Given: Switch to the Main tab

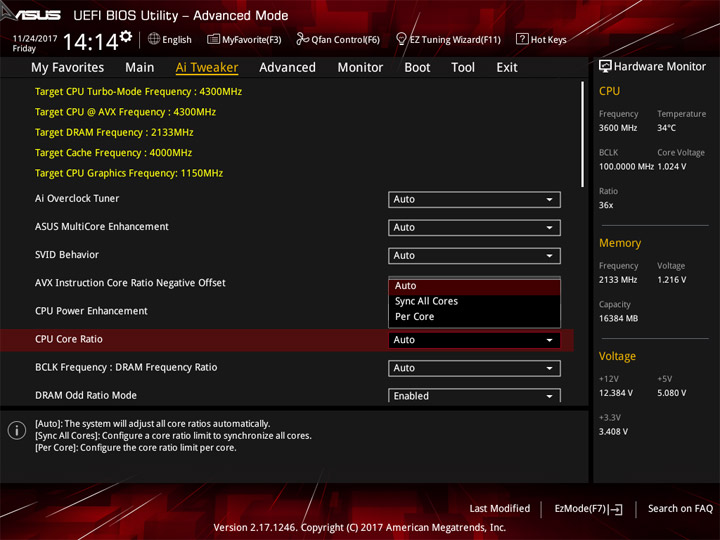Looking at the screenshot, I should pyautogui.click(x=140, y=68).
